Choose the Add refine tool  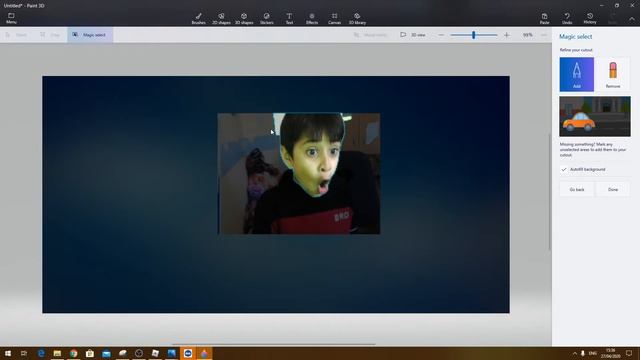point(576,74)
